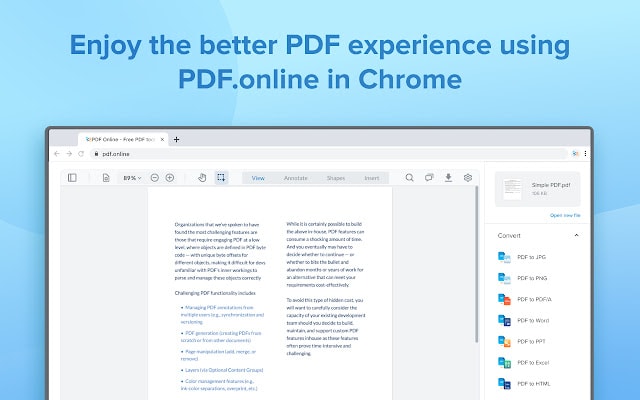The height and width of the screenshot is (400, 640).
Task: Click the PDF to HTML icon
Action: point(504,384)
